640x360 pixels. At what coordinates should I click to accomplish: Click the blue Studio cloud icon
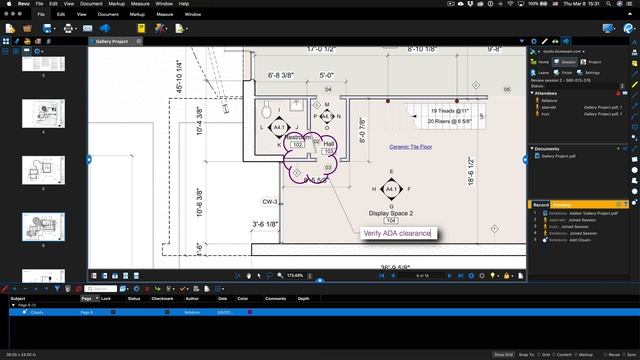click(105, 28)
